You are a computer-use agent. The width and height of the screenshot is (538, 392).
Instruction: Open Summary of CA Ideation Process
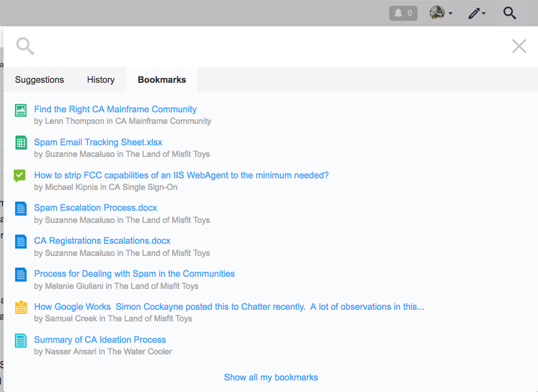pos(100,339)
